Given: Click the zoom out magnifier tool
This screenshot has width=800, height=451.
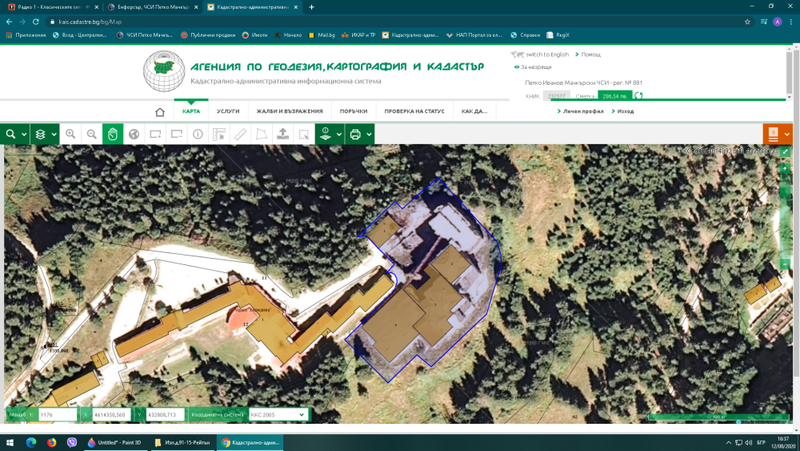Looking at the screenshot, I should (91, 134).
